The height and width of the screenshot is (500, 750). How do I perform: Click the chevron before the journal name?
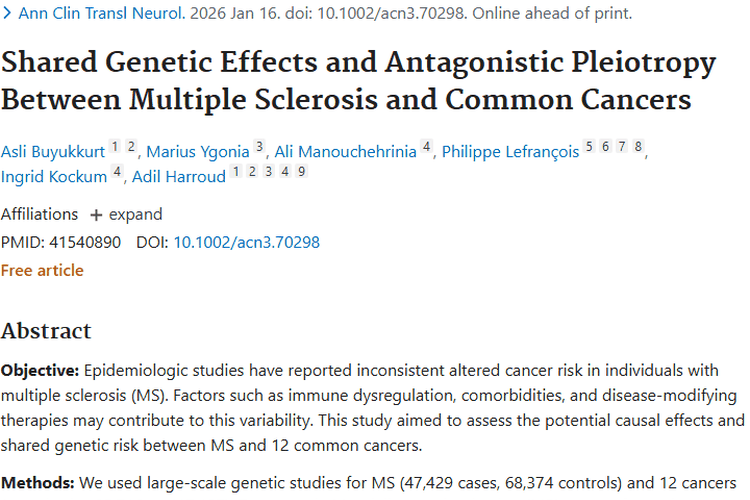[x=7, y=15]
